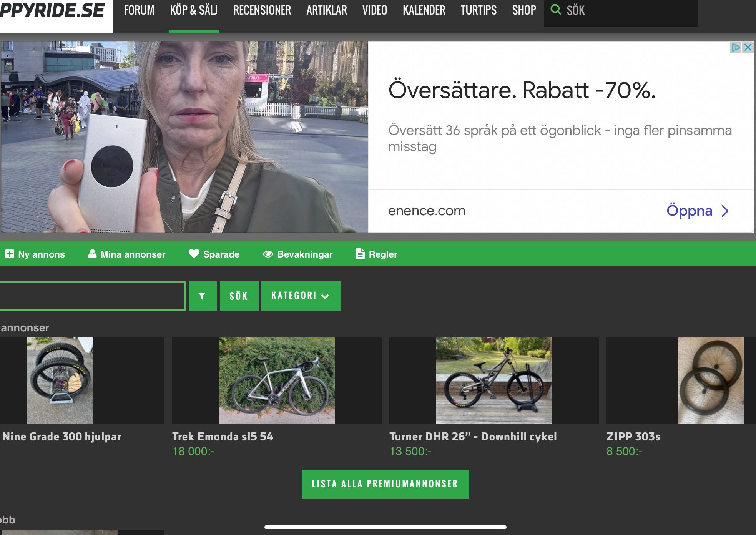The width and height of the screenshot is (756, 535).
Task: Open the ZIPP 303s wheel thumbnail
Action: coord(711,381)
